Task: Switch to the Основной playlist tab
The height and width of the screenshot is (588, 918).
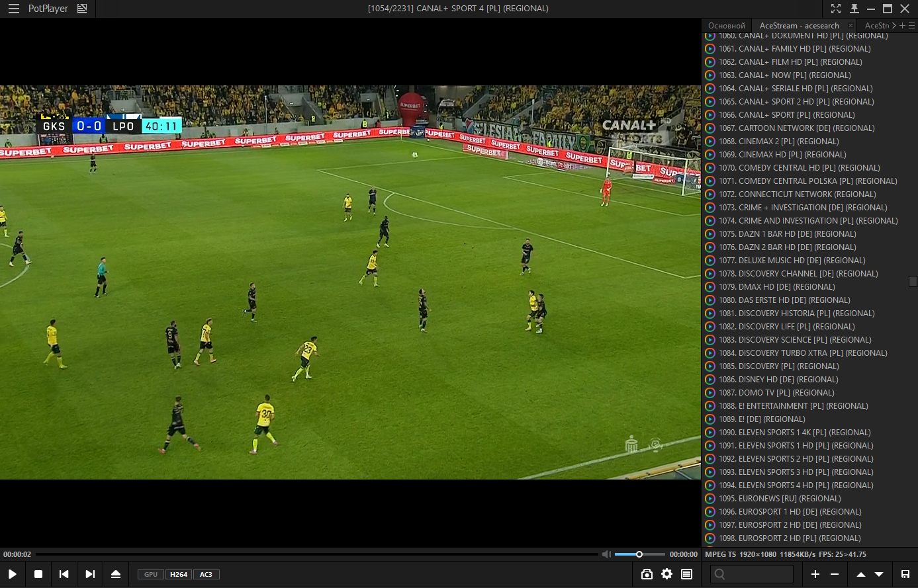Action: tap(726, 26)
